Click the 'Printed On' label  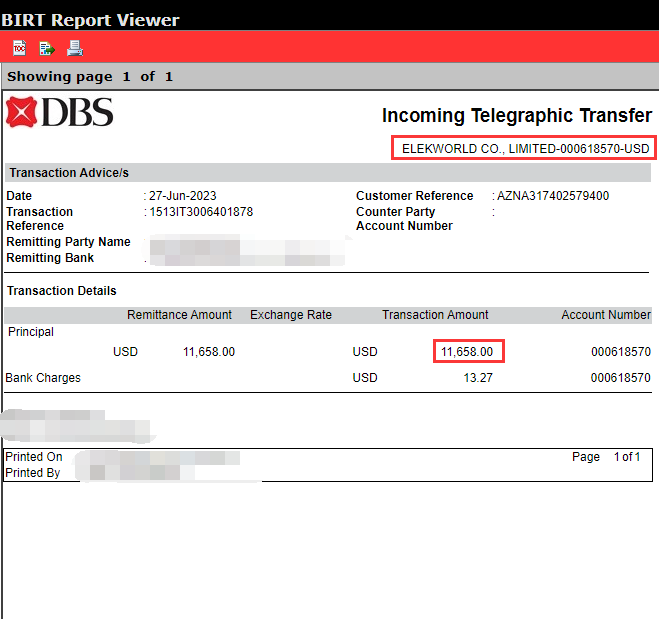coord(34,457)
